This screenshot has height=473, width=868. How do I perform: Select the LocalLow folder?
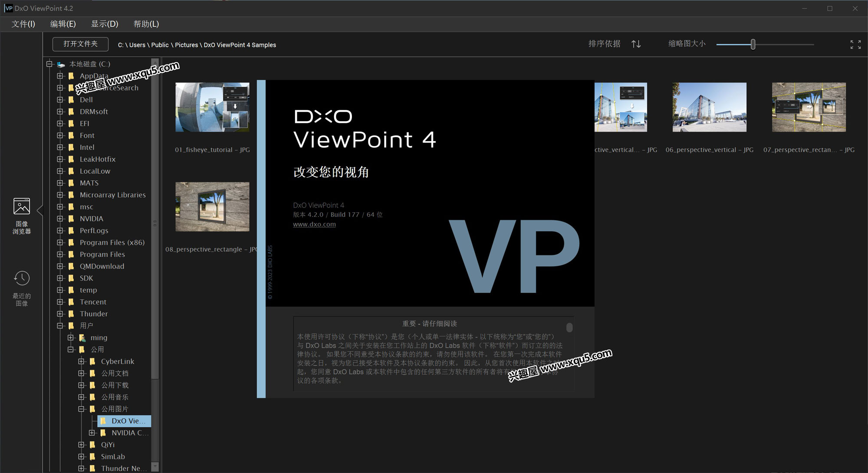pos(95,171)
